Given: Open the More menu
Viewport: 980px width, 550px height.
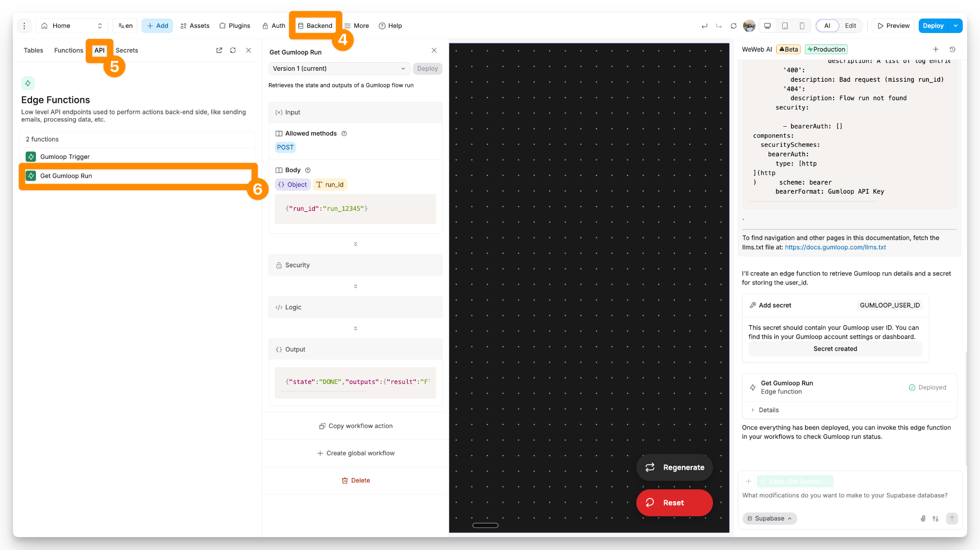Looking at the screenshot, I should tap(356, 26).
